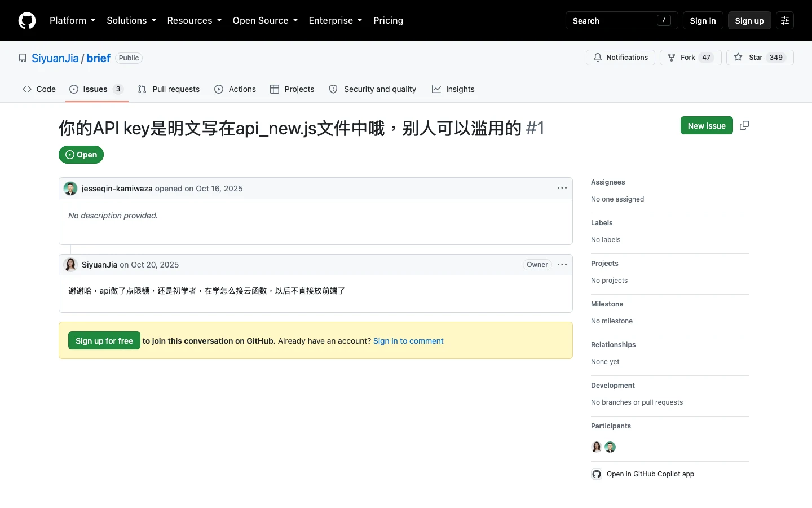The image size is (812, 508).
Task: Open first participant avatar in sidebar
Action: pos(597,447)
